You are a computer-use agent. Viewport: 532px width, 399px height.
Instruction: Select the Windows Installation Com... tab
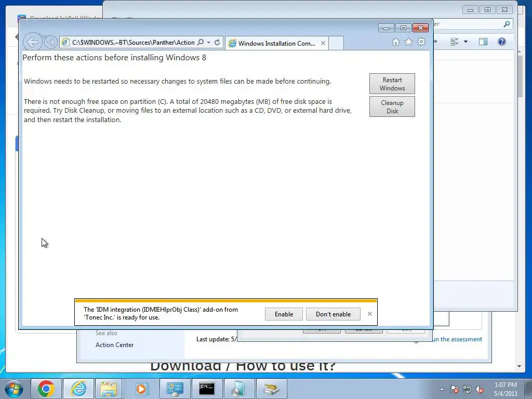pos(276,44)
